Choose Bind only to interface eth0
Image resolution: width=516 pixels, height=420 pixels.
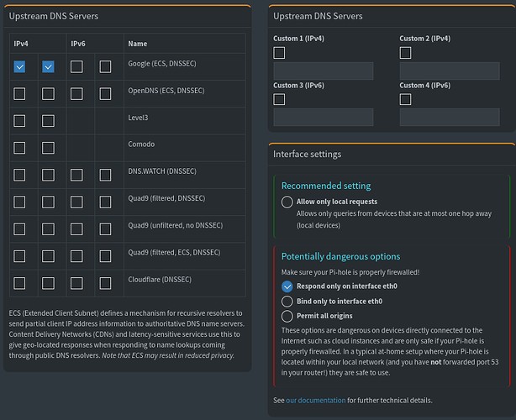click(287, 301)
